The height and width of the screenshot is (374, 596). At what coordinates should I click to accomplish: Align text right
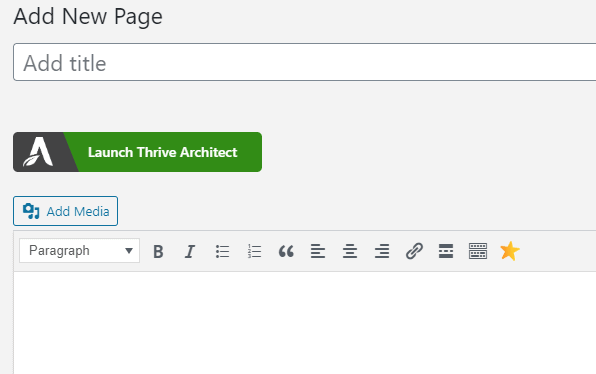382,251
